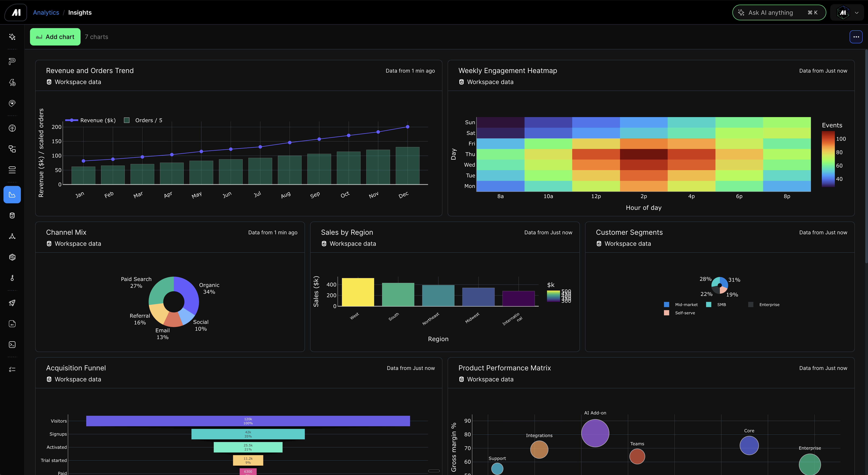This screenshot has height=475, width=868.
Task: Open the hexagon nut sidebar icon
Action: tap(12, 257)
